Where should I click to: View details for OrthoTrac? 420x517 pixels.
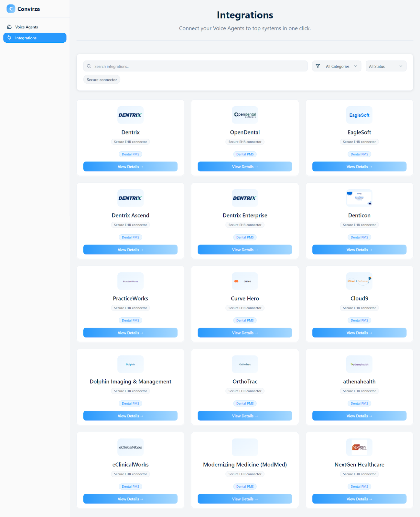point(245,416)
